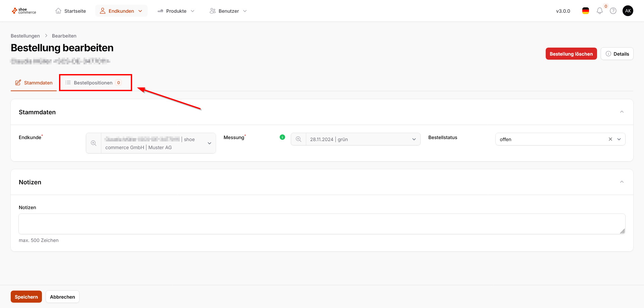The image size is (644, 308).
Task: Switch language via German flag icon
Action: tap(586, 11)
